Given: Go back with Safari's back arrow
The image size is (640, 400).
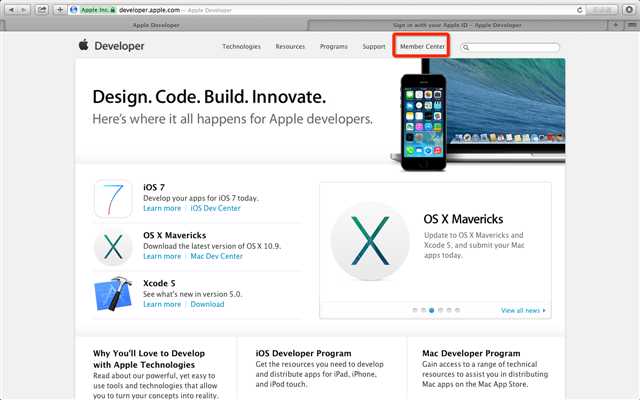Looking at the screenshot, I should 11,9.
